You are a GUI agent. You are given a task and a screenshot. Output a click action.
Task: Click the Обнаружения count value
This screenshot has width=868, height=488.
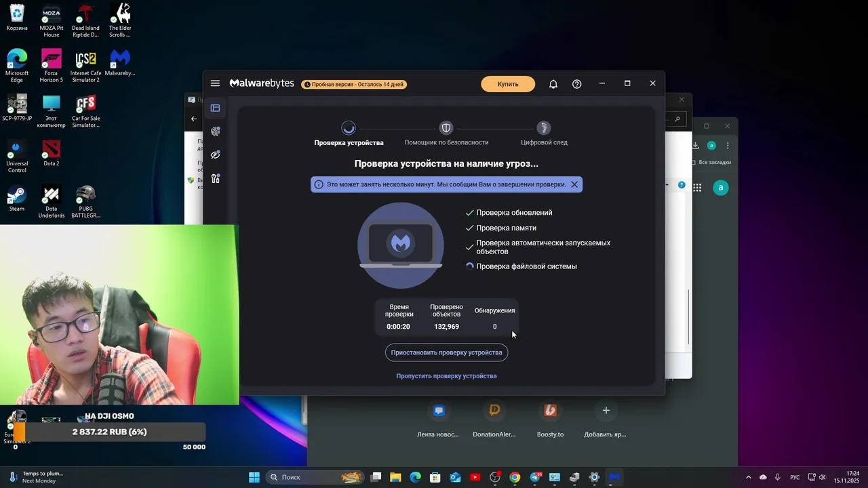click(494, 327)
